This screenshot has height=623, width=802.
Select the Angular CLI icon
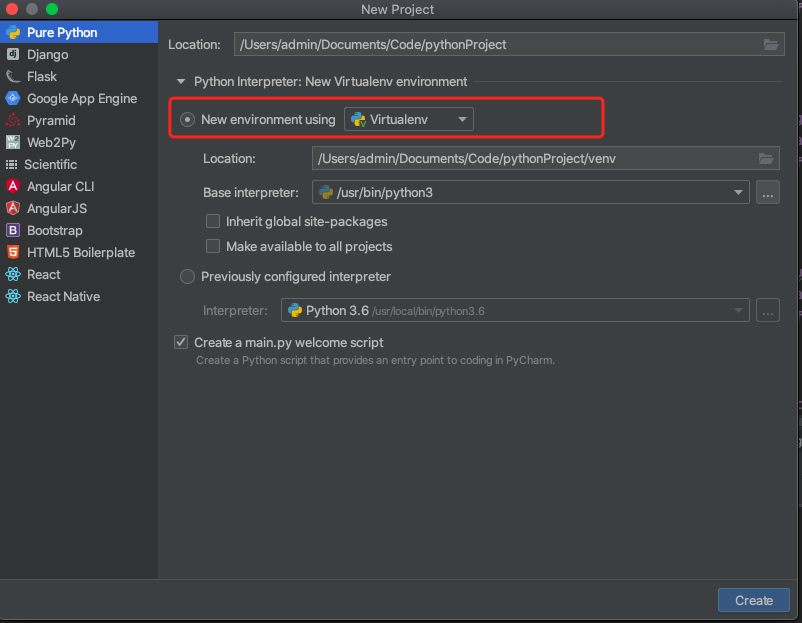pyautogui.click(x=13, y=187)
